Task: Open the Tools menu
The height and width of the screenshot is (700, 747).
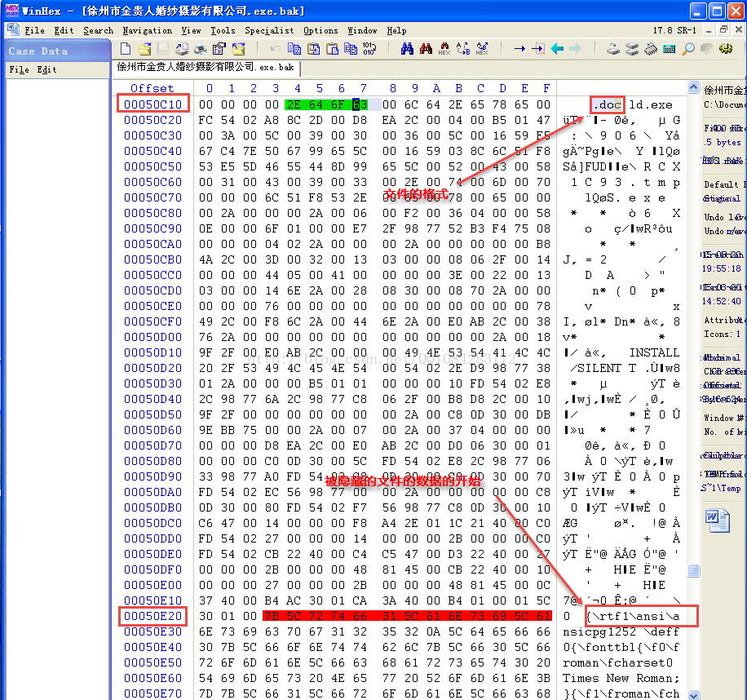Action: point(223,30)
